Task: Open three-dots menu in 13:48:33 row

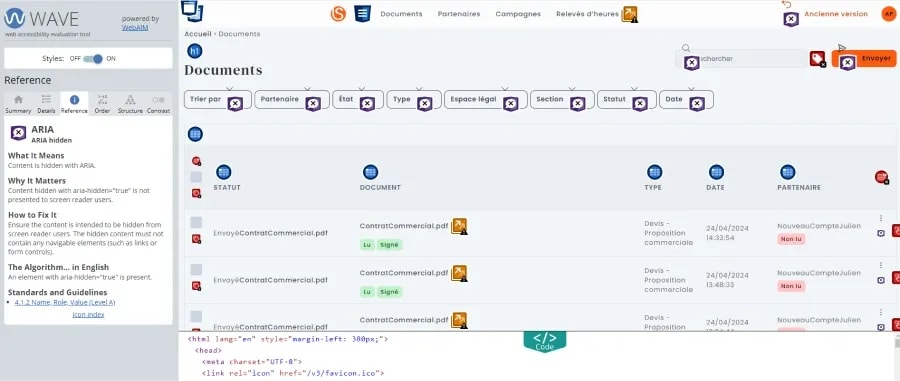Action: [x=881, y=265]
